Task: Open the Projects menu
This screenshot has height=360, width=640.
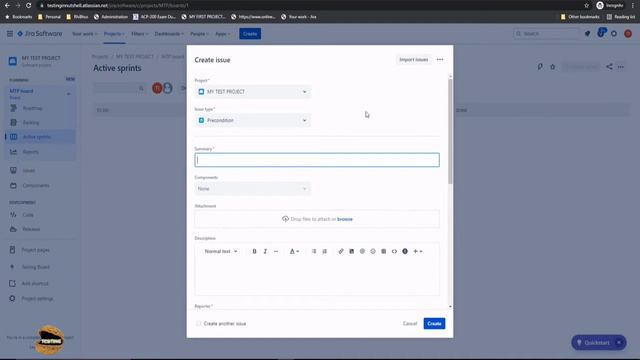Action: tap(114, 34)
